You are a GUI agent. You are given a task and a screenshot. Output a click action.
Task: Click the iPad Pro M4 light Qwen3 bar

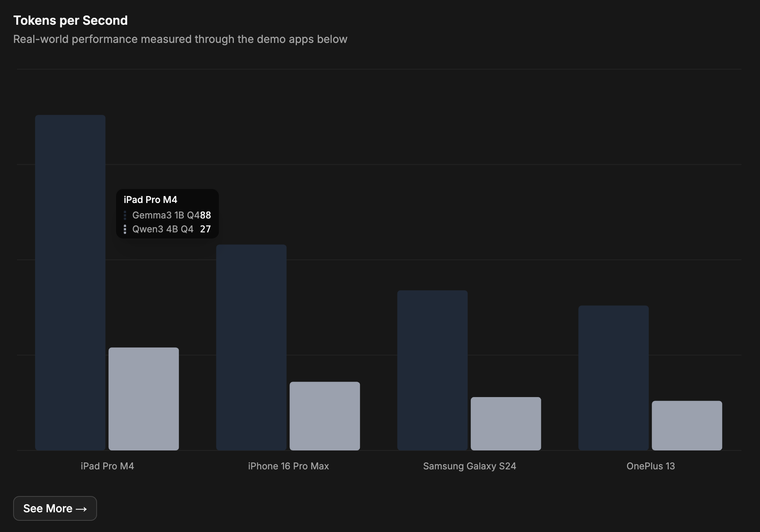[x=144, y=399]
